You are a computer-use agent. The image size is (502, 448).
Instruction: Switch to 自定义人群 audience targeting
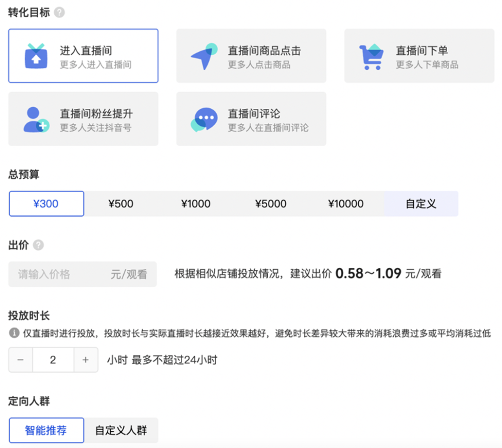coord(121,430)
